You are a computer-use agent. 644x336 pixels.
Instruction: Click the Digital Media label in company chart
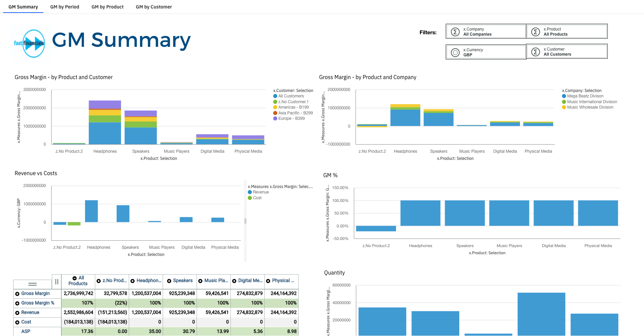(x=505, y=151)
